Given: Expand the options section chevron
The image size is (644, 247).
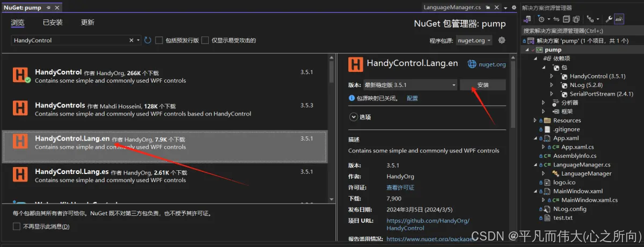Looking at the screenshot, I should click(353, 117).
